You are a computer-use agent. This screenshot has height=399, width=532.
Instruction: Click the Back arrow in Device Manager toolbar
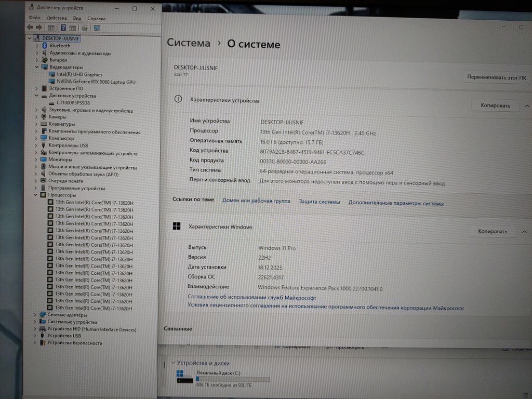30,28
